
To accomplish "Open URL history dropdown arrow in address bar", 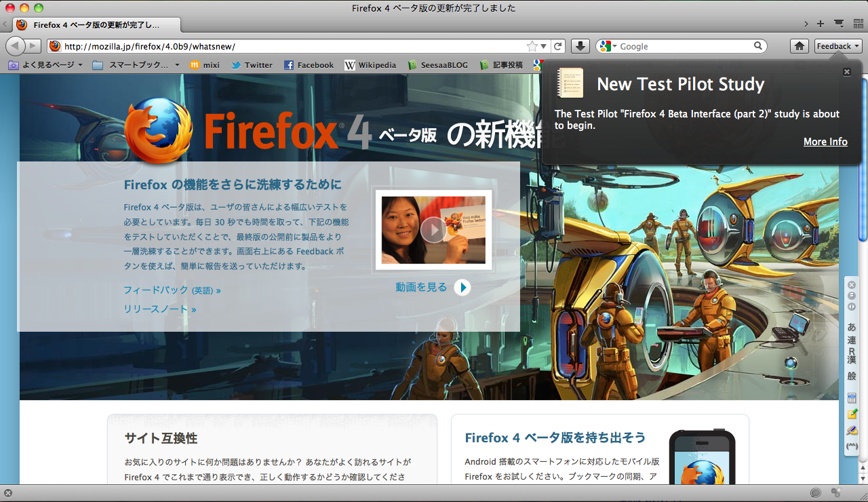I will click(544, 47).
